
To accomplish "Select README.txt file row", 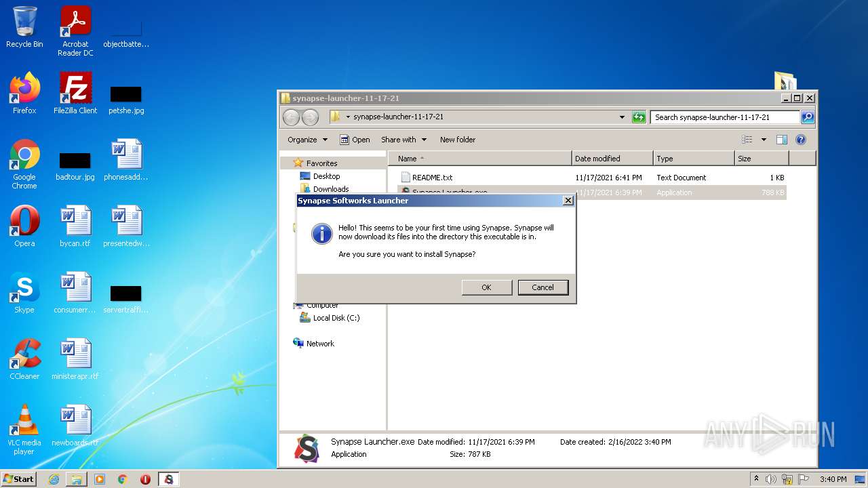I will tap(592, 178).
